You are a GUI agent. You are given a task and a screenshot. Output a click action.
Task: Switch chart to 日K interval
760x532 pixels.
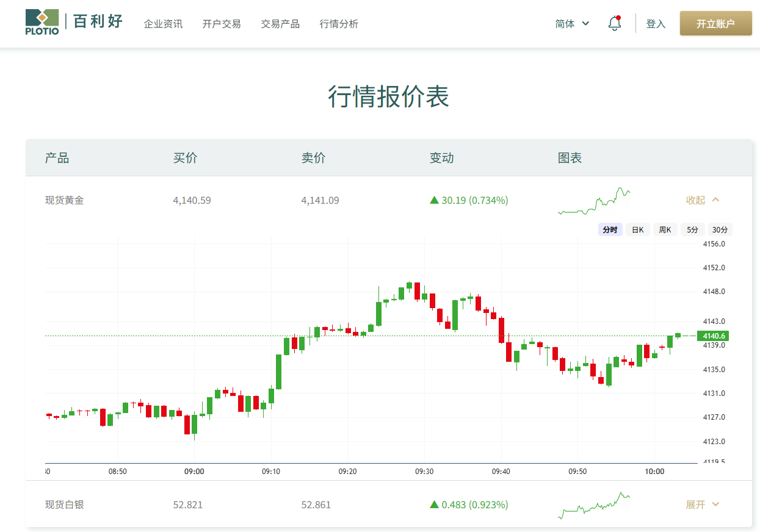point(637,230)
